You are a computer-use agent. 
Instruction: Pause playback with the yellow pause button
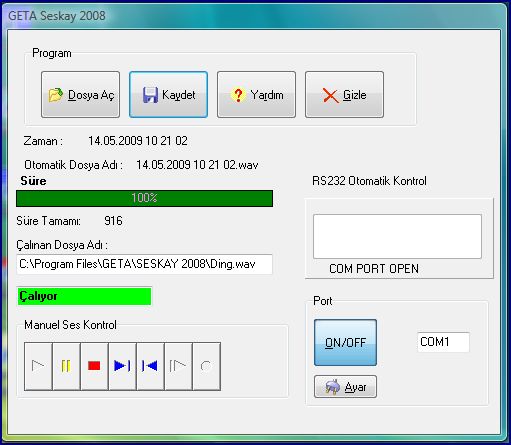pos(66,366)
